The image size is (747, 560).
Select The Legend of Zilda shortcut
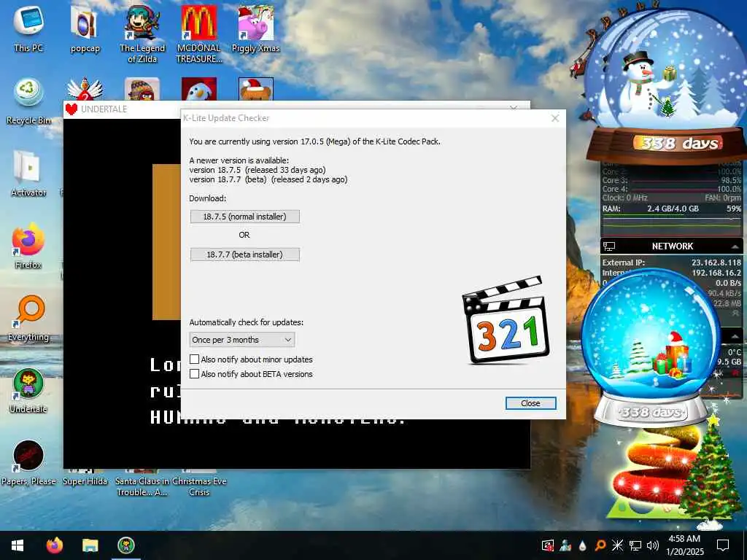[142, 34]
